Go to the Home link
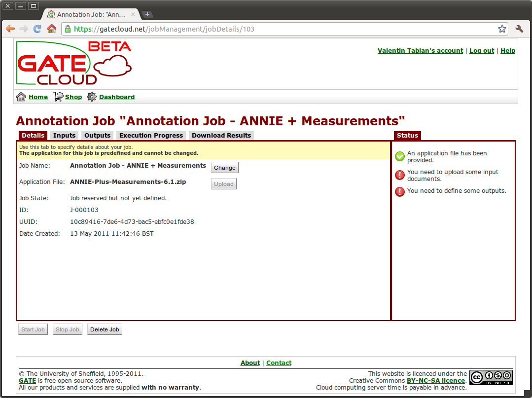 tap(38, 97)
